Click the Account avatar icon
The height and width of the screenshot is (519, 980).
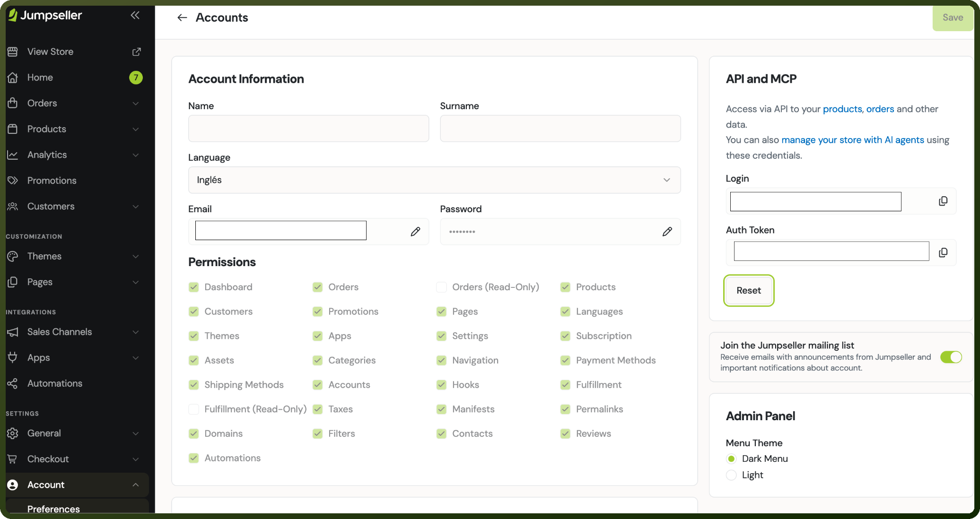click(x=13, y=485)
